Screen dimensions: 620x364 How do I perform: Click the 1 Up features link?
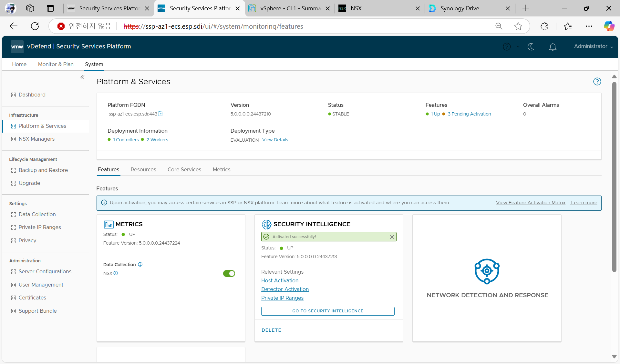click(x=435, y=114)
